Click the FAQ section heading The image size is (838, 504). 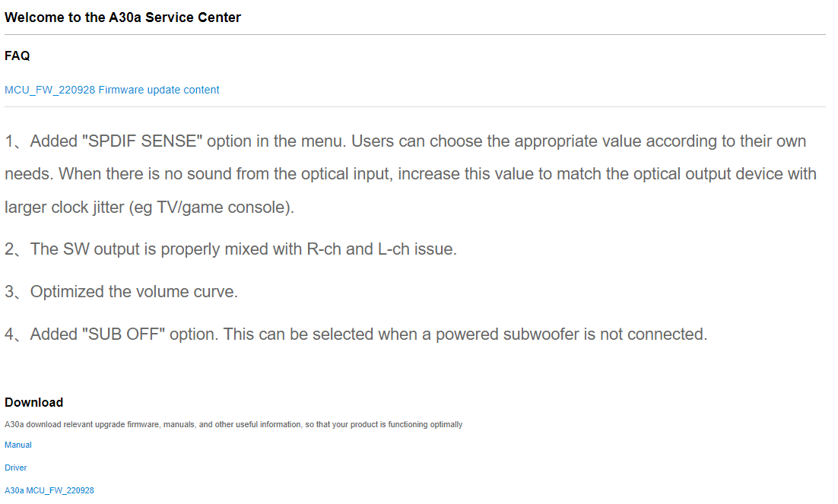coord(17,55)
